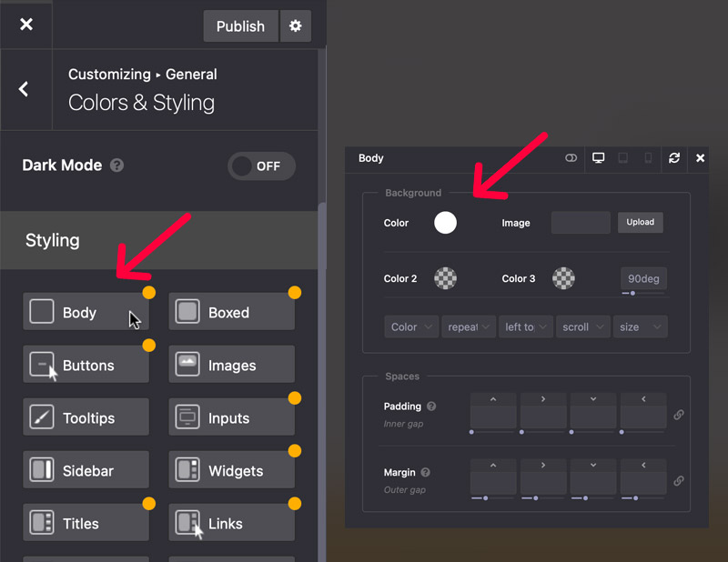Open the Publish settings gear
The height and width of the screenshot is (562, 728).
coord(296,26)
